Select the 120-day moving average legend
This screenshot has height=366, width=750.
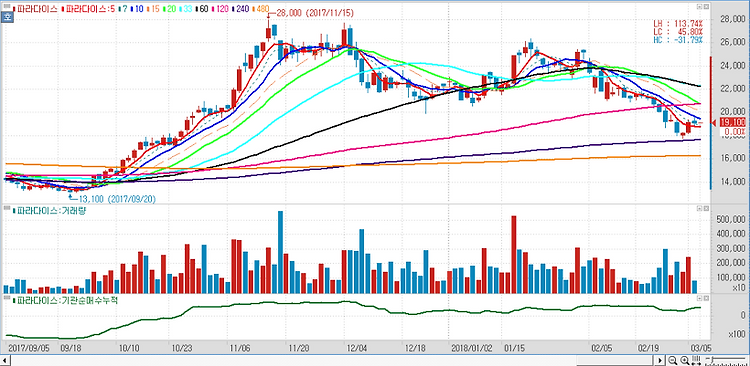click(x=220, y=9)
